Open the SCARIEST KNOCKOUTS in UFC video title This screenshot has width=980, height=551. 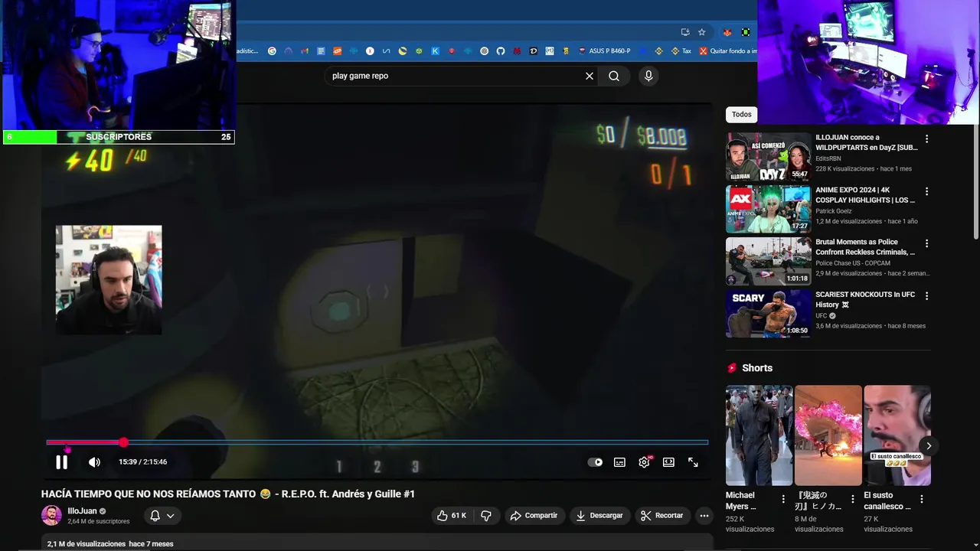[865, 299]
